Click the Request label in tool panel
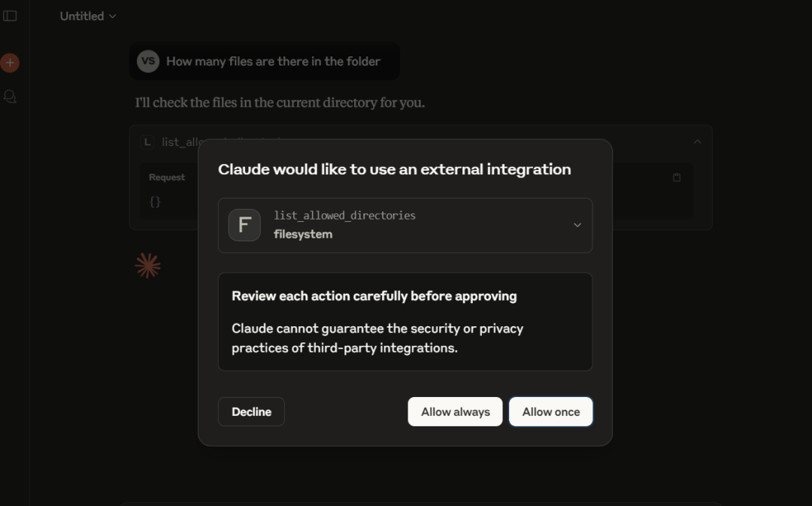The width and height of the screenshot is (812, 506). click(167, 177)
